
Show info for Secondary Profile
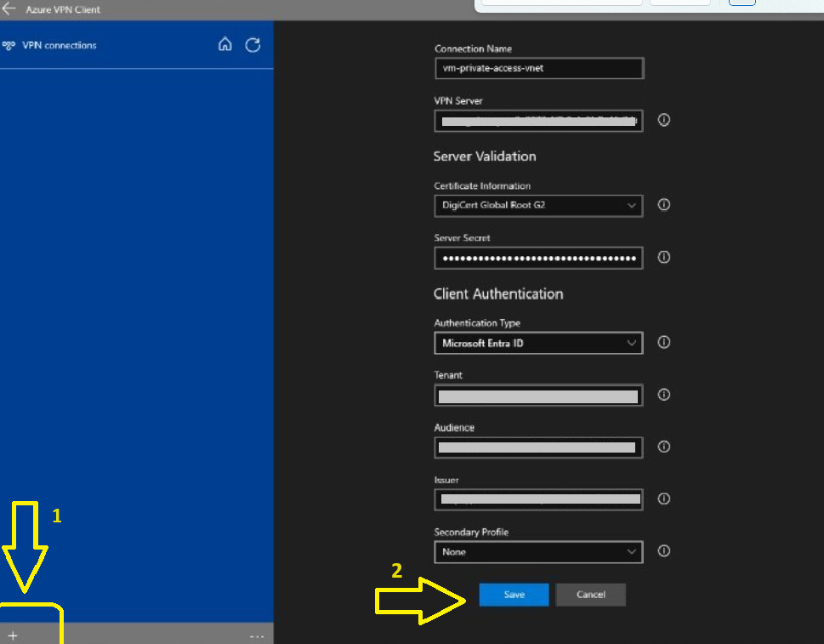tap(664, 551)
